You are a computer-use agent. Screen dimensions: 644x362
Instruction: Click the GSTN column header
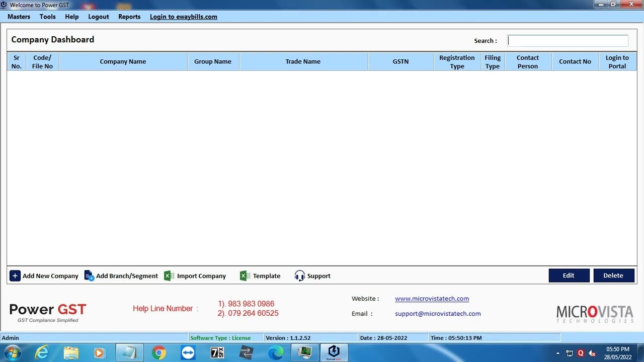400,61
